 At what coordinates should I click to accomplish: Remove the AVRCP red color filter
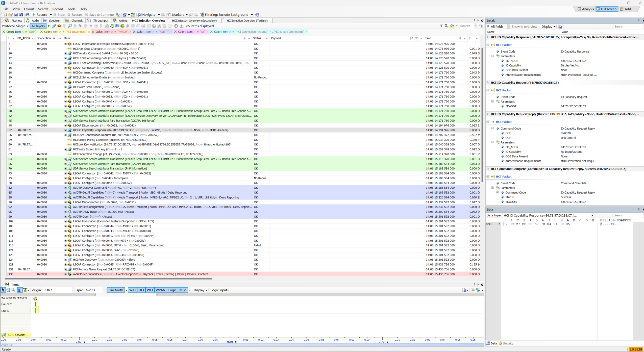[93, 32]
